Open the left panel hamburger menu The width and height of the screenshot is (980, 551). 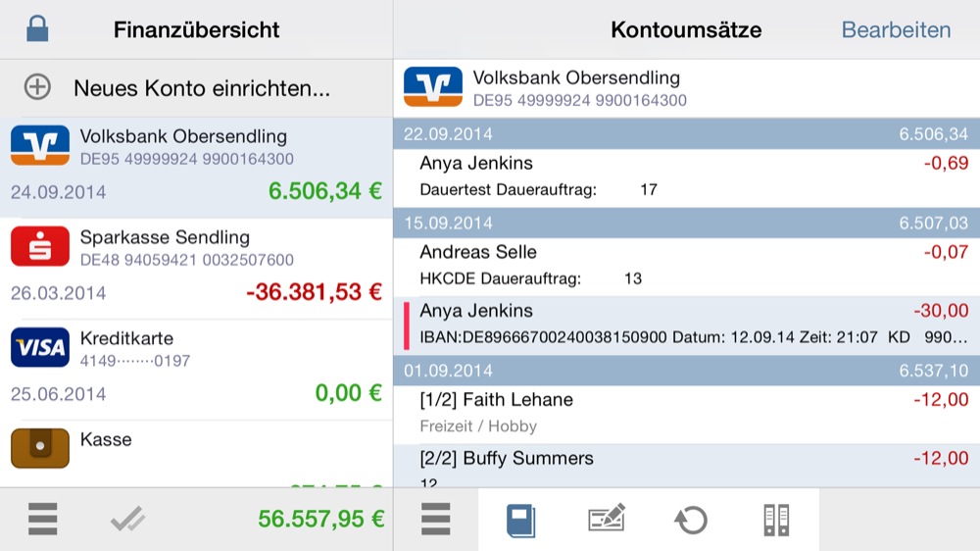tap(42, 519)
